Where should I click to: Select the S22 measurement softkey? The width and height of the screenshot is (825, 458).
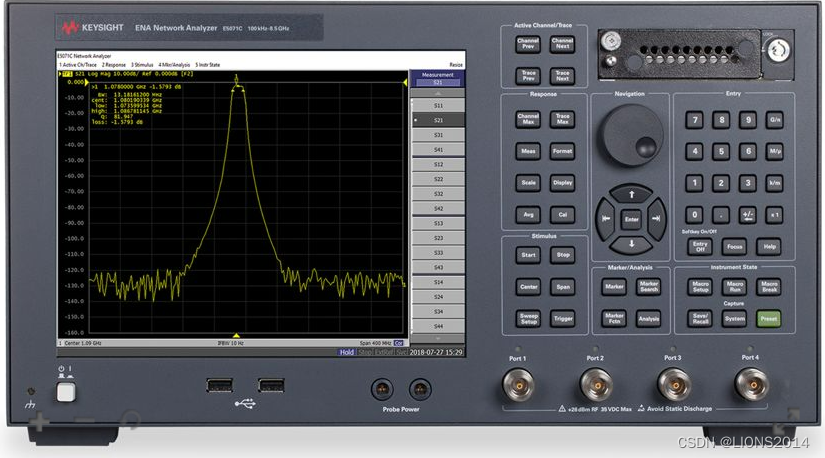(438, 179)
